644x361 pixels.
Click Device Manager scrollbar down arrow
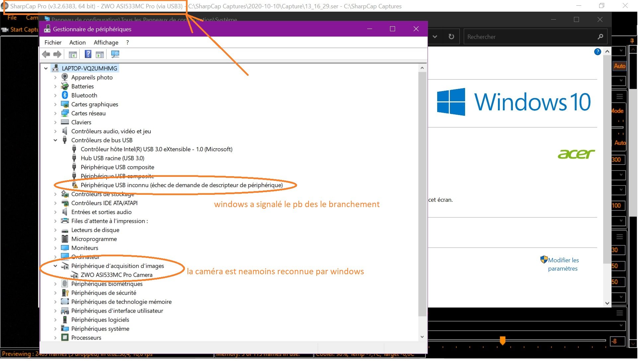422,337
